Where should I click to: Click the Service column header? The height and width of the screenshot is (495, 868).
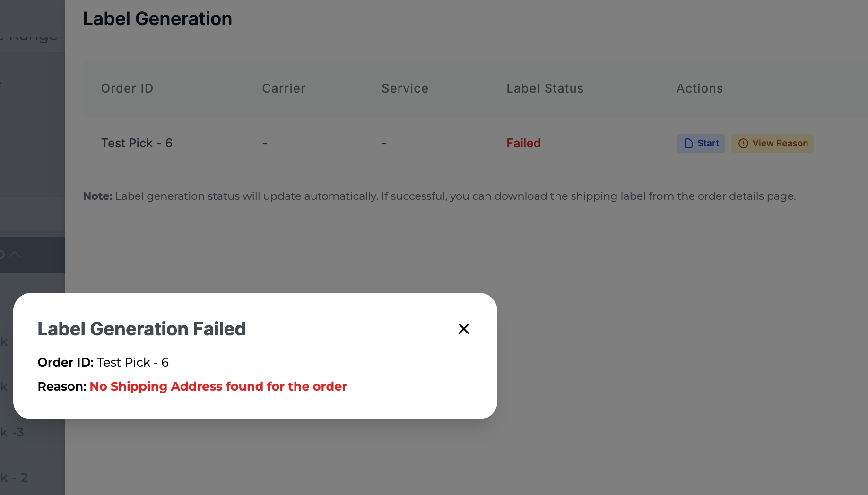pos(405,88)
